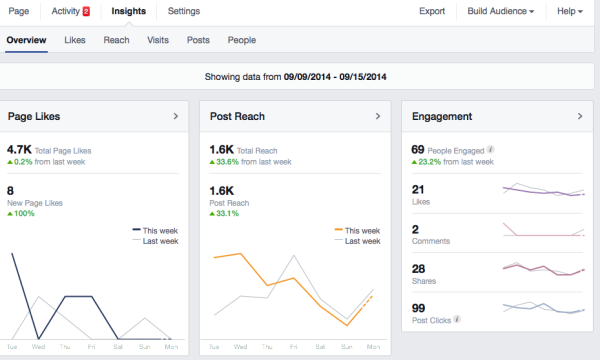This screenshot has width=600, height=360.
Task: Click the Engagement card title
Action: 442,116
